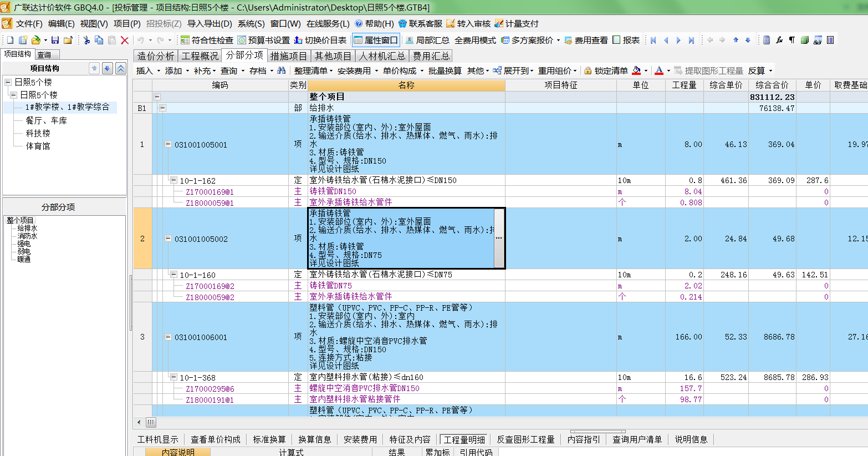Click the blue move-up arrow in top toolbar

736,40
